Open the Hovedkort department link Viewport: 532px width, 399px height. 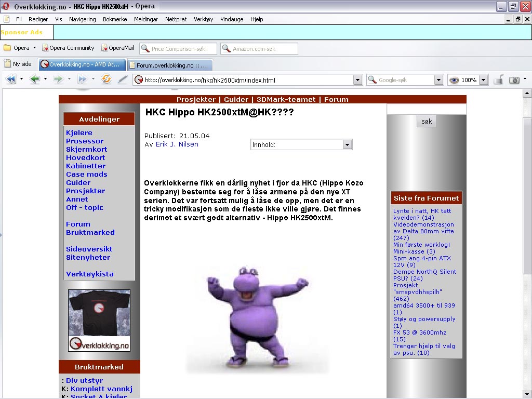coord(86,157)
